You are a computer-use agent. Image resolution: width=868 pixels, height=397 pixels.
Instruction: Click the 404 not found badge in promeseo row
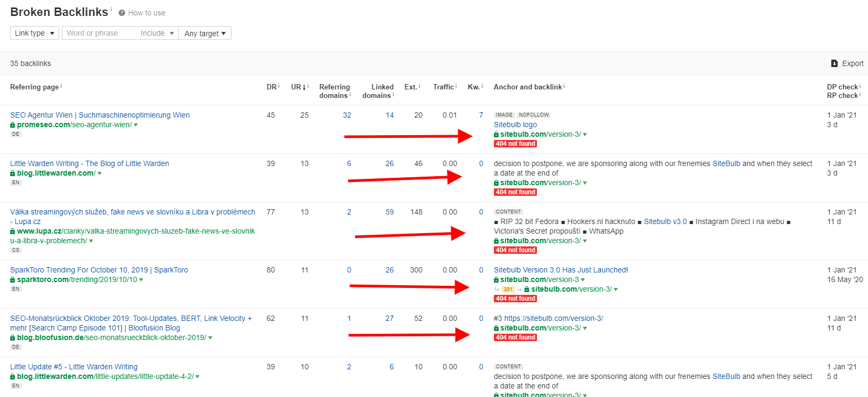click(515, 144)
